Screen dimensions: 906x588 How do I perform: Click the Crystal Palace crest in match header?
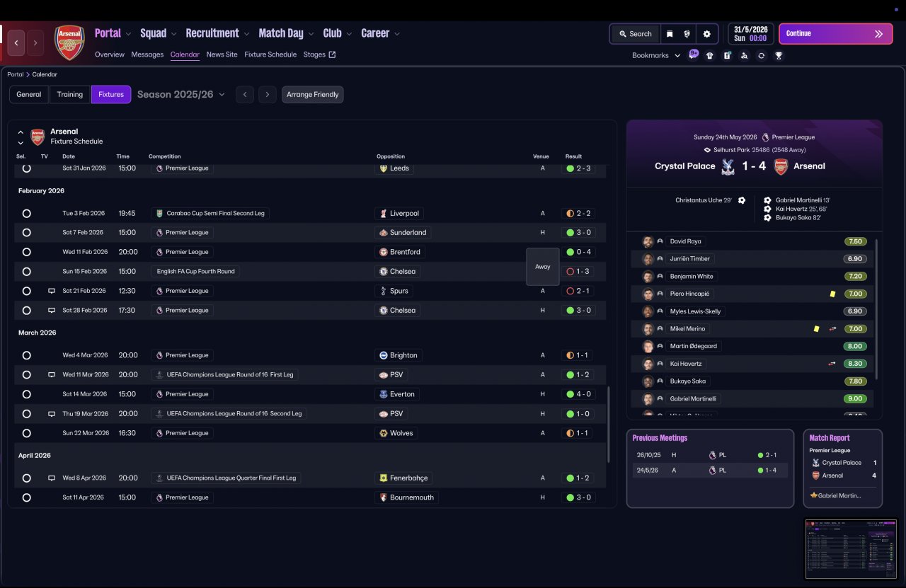point(727,166)
